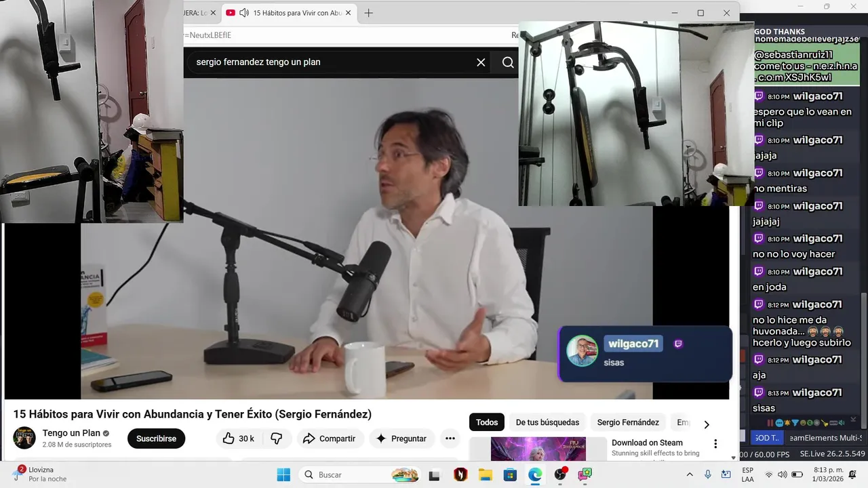Click the Suscribirse button
The image size is (868, 488).
pos(156,439)
